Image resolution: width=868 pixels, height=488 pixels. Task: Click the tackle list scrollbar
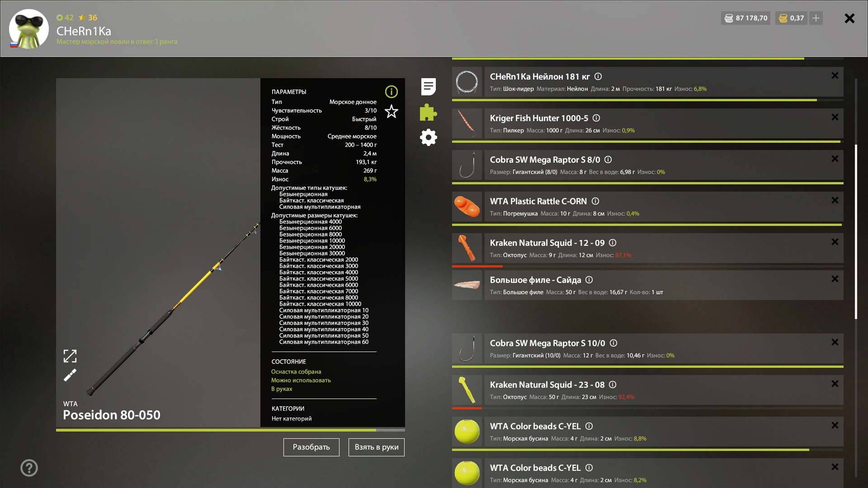point(856,232)
